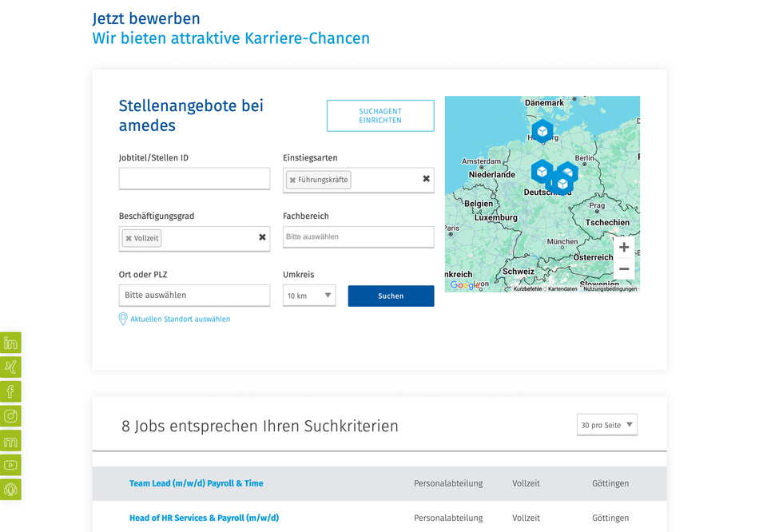Viewport: 759px width, 532px height.
Task: Click the location pin icon
Action: point(123,319)
